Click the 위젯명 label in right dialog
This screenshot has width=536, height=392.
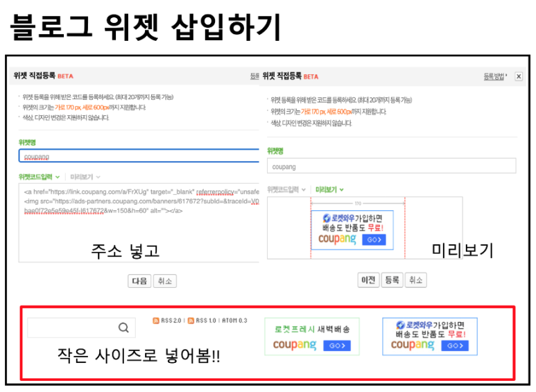pyautogui.click(x=275, y=151)
